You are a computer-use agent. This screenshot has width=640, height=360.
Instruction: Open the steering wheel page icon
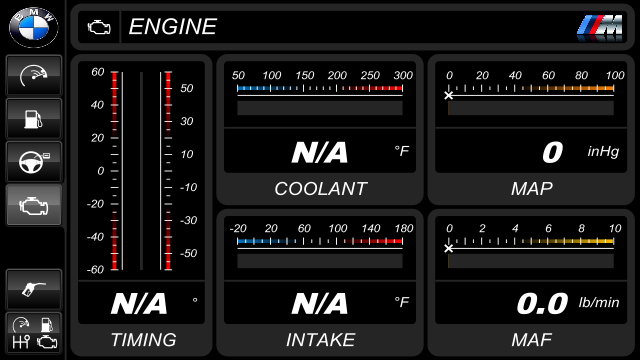34,162
